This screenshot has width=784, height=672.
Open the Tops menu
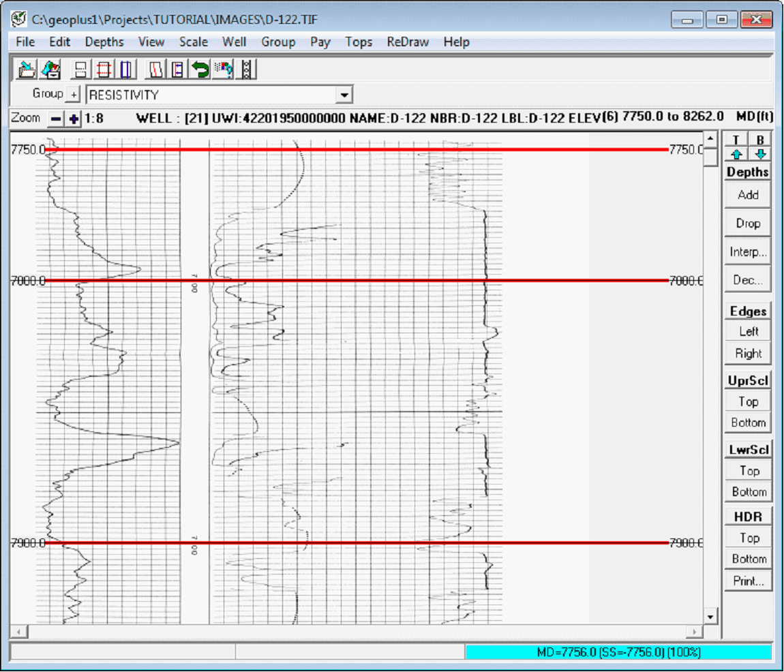pos(359,42)
